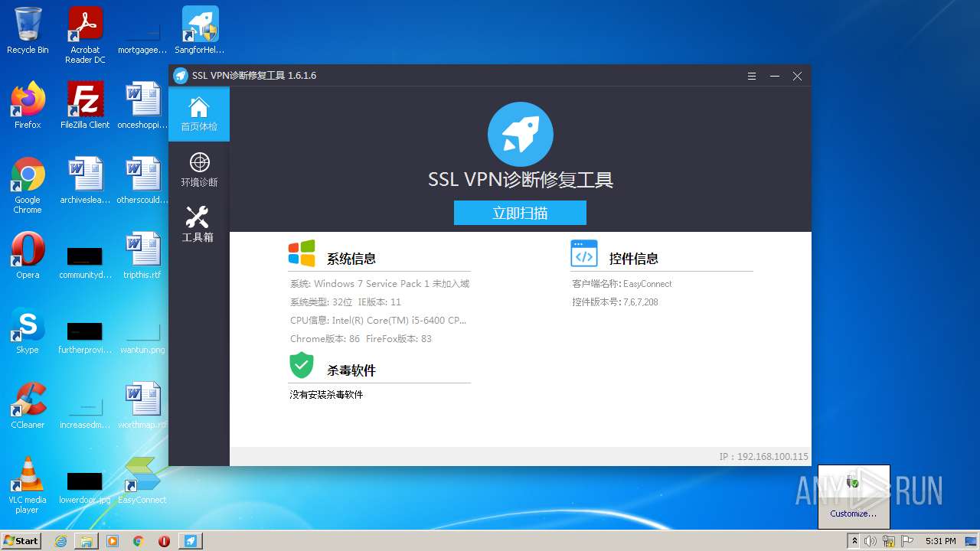
Task: Open Opera from the taskbar
Action: click(x=165, y=541)
